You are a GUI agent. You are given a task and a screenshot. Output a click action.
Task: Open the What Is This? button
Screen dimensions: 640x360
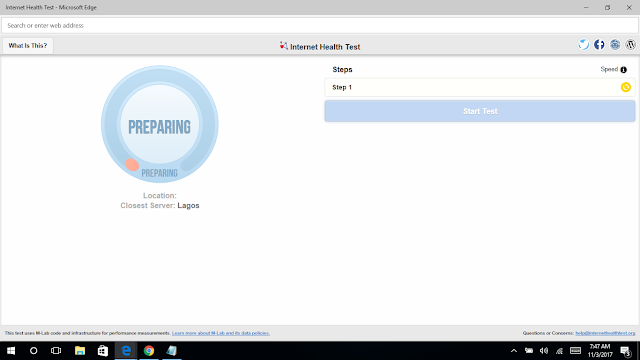[28, 46]
